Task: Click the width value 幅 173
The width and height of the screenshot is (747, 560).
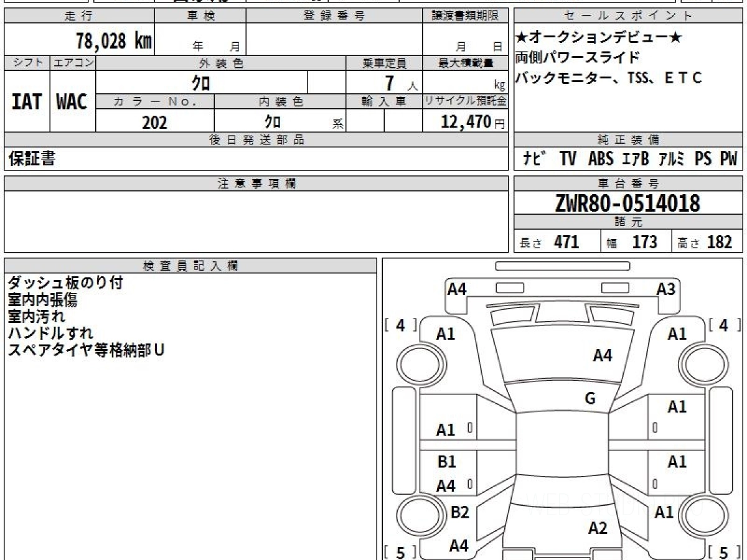Action: [632, 242]
